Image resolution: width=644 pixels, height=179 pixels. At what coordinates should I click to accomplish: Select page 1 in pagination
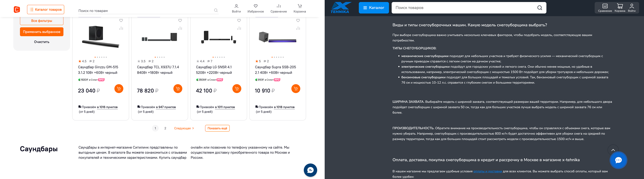[x=155, y=128]
